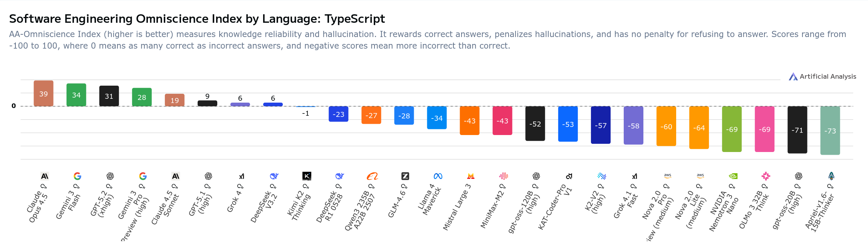Screen dimensions: 868x250
Task: Select the Claude 4.5 Sonnet bar showing 19
Action: (175, 100)
